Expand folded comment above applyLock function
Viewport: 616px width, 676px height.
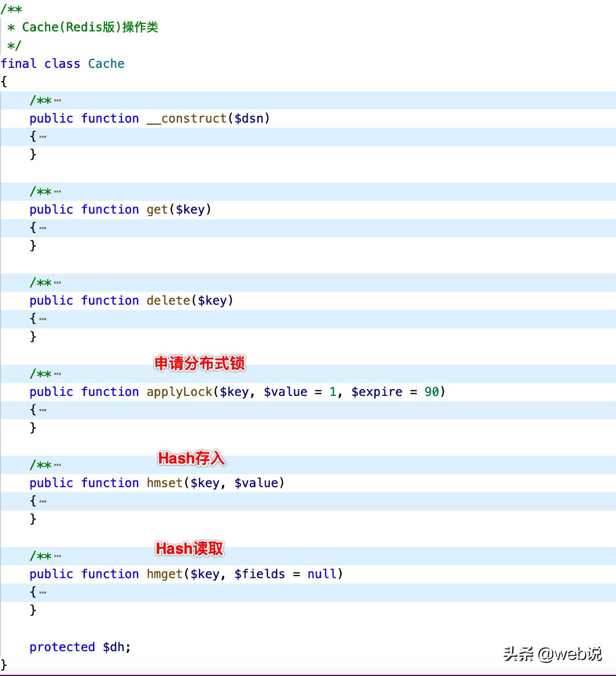coord(57,374)
